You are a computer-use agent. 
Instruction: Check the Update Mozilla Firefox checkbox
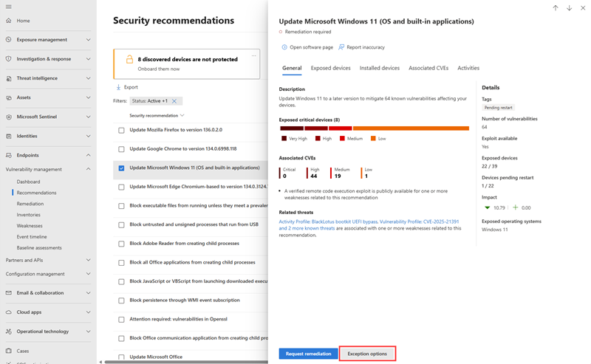pyautogui.click(x=122, y=130)
